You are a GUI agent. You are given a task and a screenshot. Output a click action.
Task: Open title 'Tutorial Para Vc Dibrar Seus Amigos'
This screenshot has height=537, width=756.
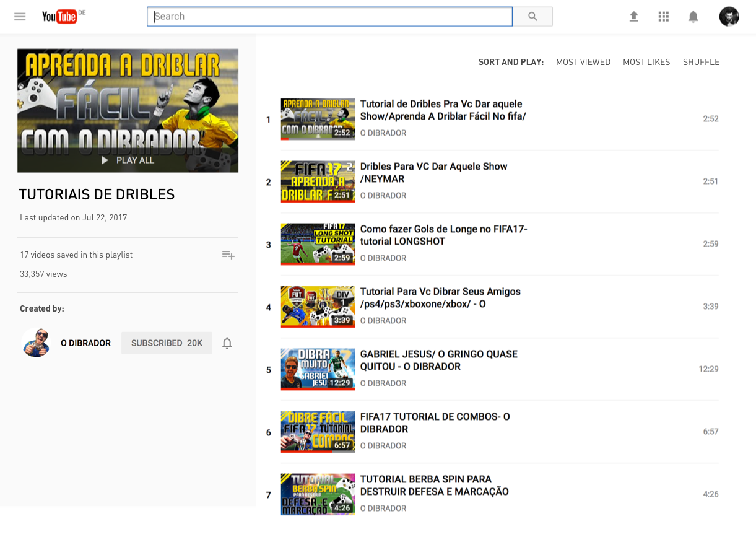[x=440, y=298]
